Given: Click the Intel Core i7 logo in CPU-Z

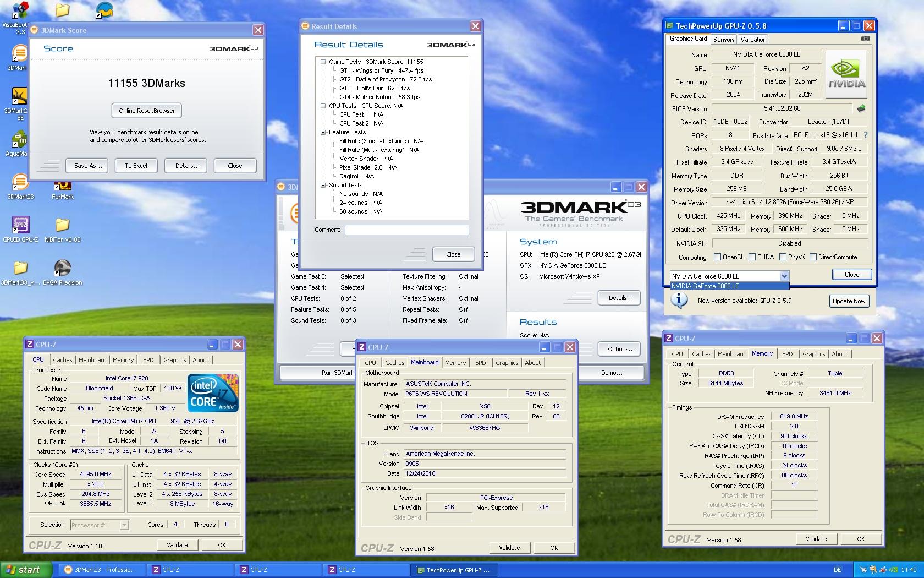Looking at the screenshot, I should pos(213,393).
